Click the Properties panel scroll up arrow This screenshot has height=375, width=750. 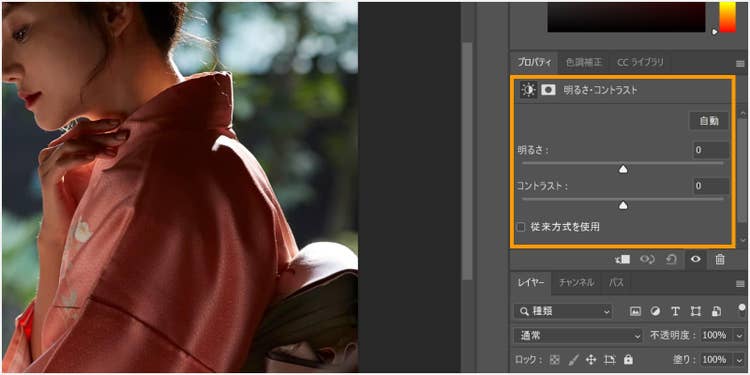click(x=742, y=114)
